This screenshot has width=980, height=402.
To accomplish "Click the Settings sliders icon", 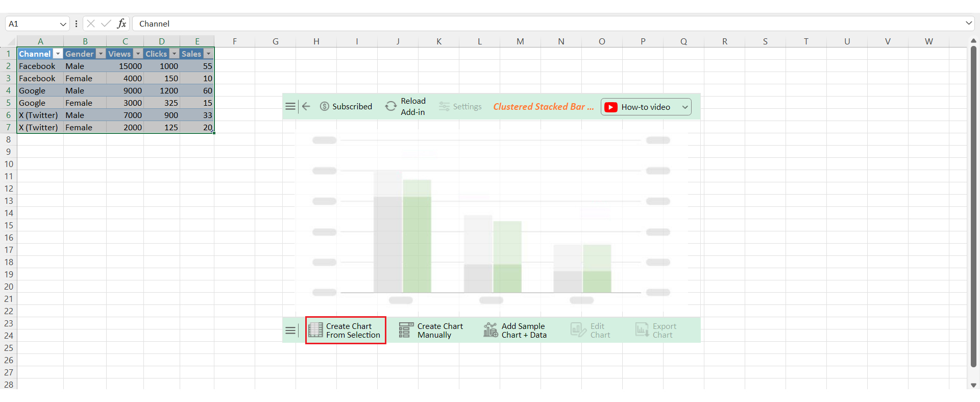I will click(x=445, y=106).
